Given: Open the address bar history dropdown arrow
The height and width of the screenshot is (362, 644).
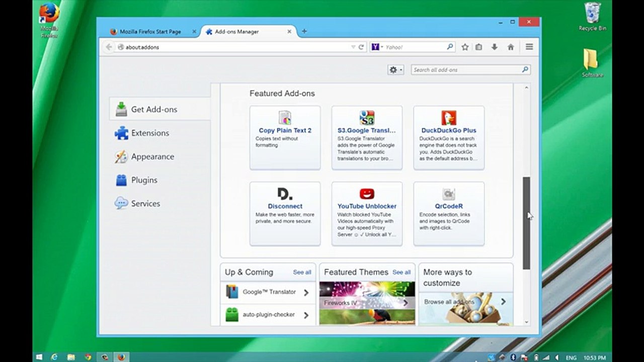Looking at the screenshot, I should click(353, 47).
